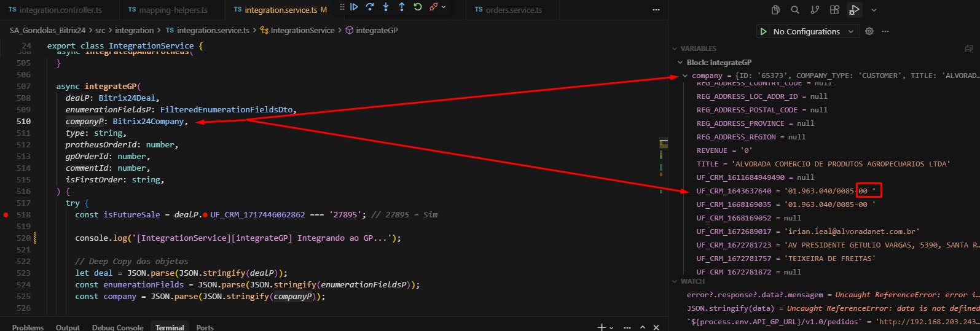Disconnect the debugger with plug icon
Viewport: 980px width, 331px height.
coord(434,7)
